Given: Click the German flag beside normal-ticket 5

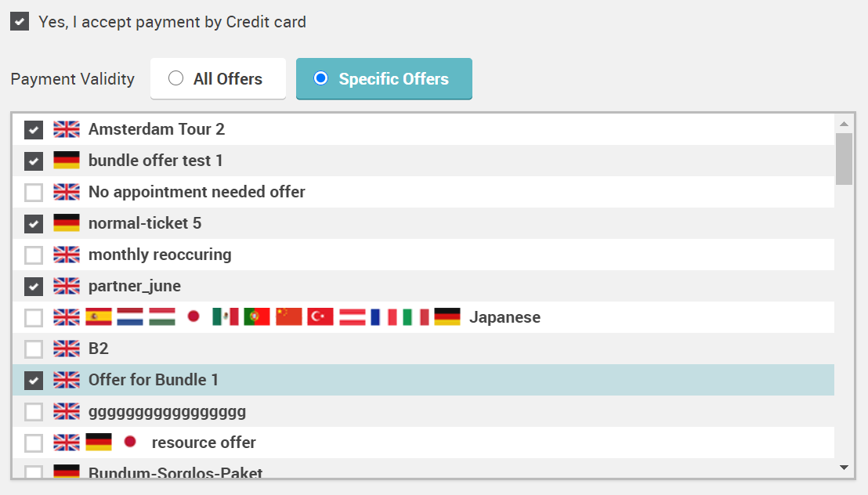Looking at the screenshot, I should (x=67, y=223).
